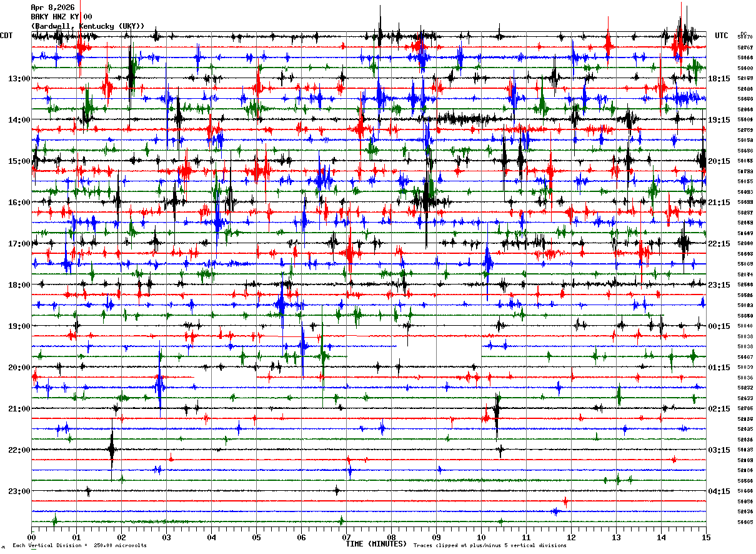Select the '14:00' CDT time label
This screenshot has height=554, width=756.
pyautogui.click(x=19, y=120)
